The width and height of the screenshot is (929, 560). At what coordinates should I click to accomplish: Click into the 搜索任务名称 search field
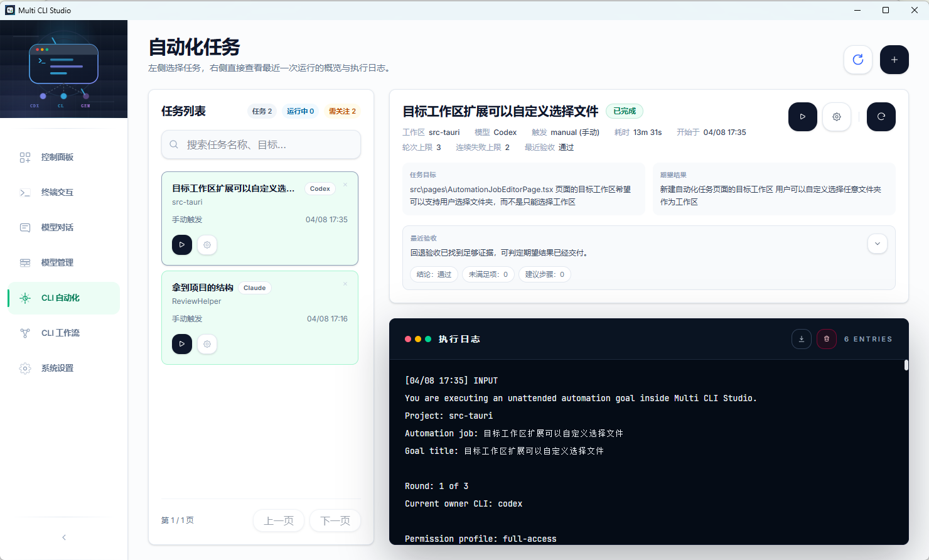coord(261,144)
